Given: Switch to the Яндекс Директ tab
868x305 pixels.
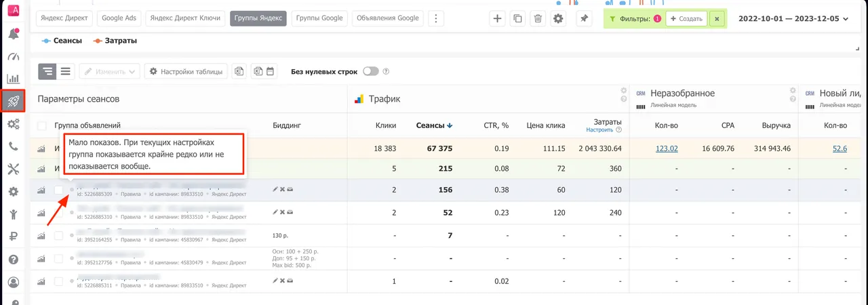Looking at the screenshot, I should coord(64,18).
